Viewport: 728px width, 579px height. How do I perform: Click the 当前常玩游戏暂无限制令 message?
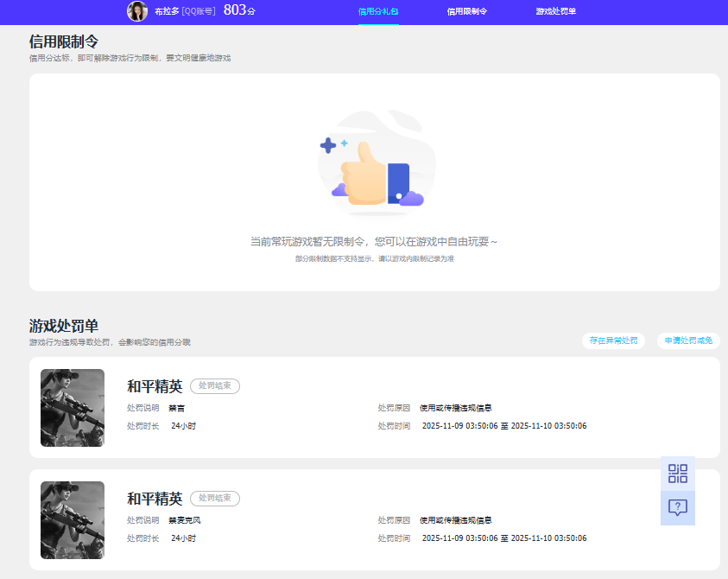click(x=374, y=242)
